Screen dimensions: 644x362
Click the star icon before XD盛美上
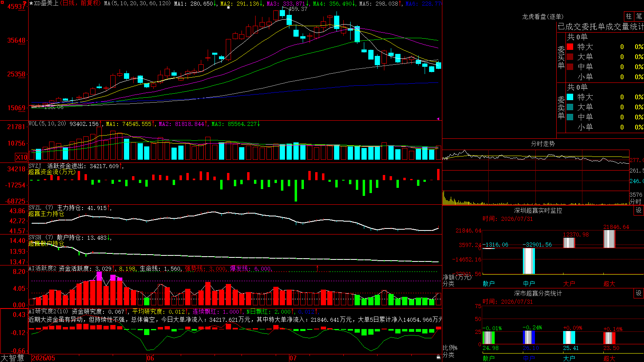[x=31, y=3]
